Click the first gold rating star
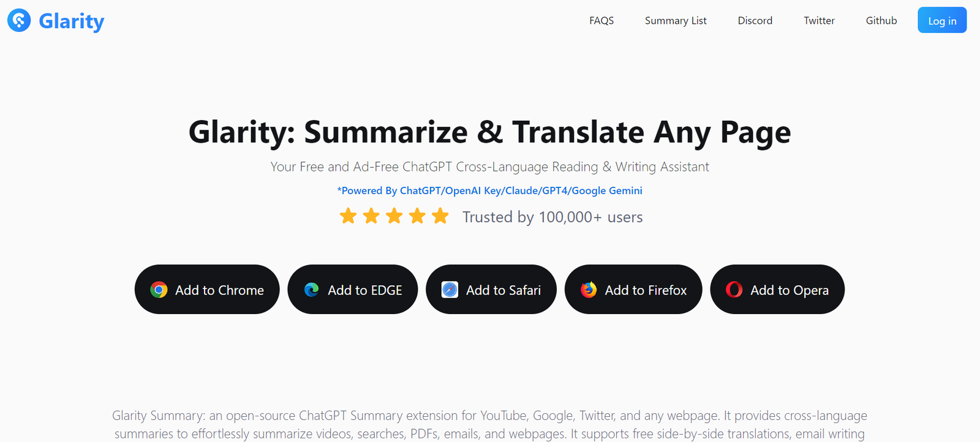Viewport: 980px width, 442px height. pos(348,216)
